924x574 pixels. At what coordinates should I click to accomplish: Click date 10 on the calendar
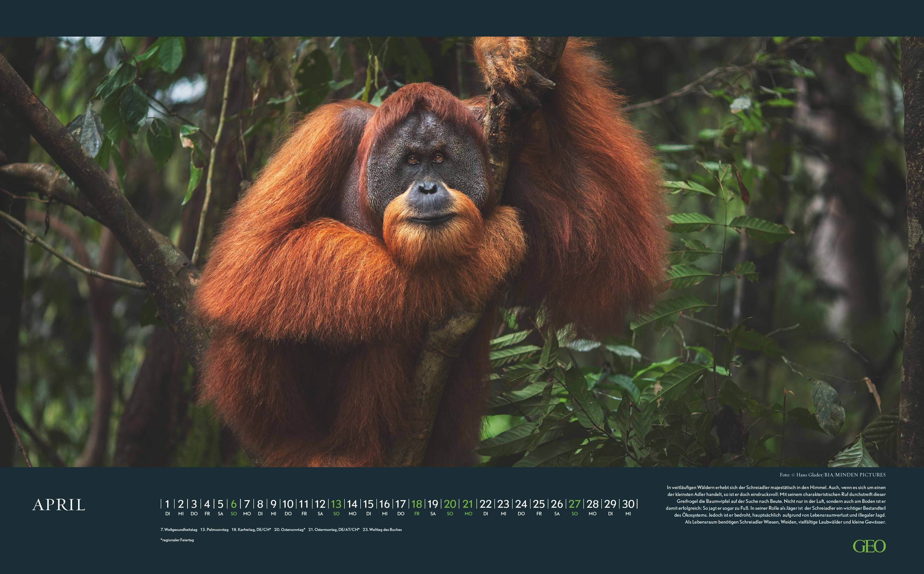288,504
